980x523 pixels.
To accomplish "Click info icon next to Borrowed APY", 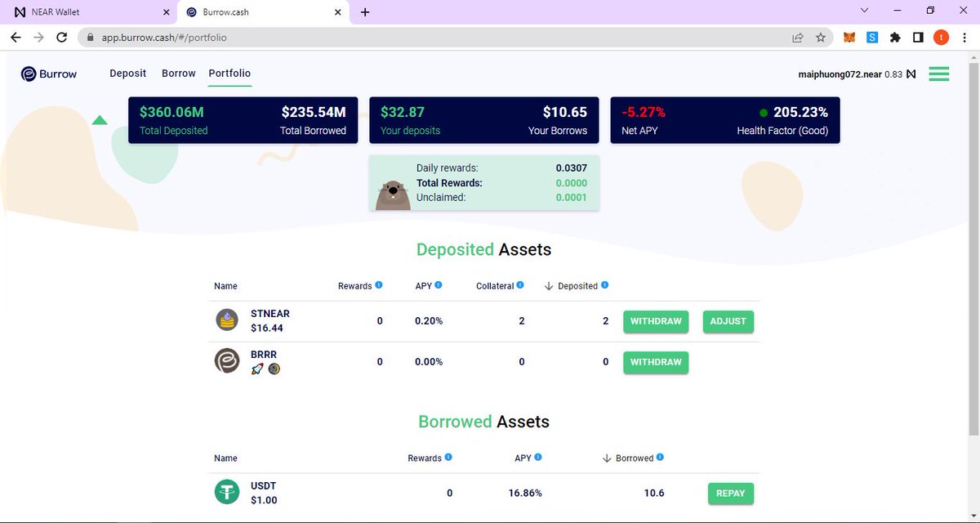I will click(538, 458).
